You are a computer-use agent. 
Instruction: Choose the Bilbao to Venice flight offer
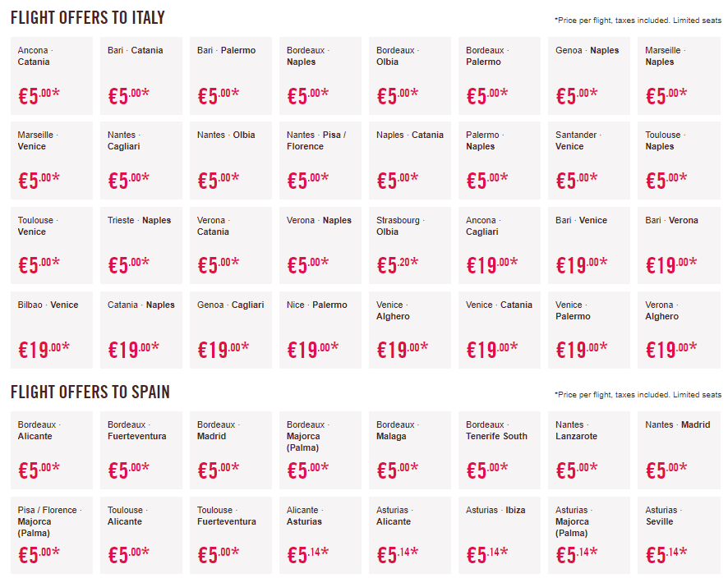point(52,330)
